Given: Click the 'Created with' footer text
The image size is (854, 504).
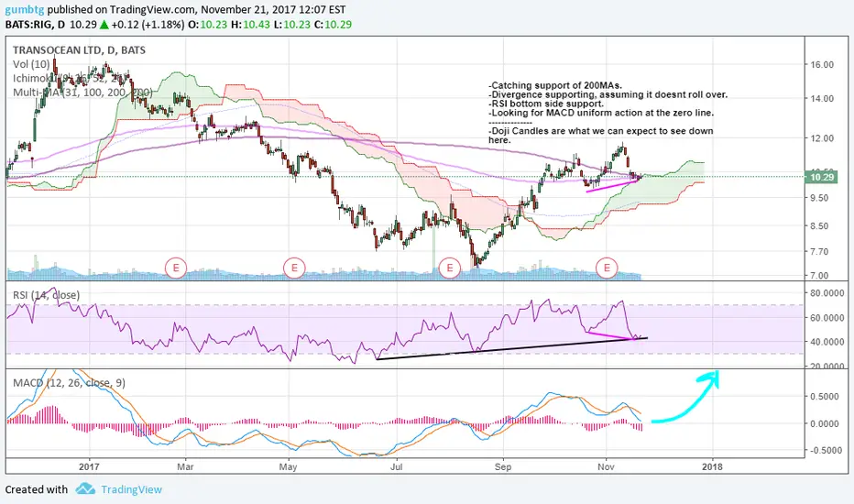Looking at the screenshot, I should [x=37, y=489].
